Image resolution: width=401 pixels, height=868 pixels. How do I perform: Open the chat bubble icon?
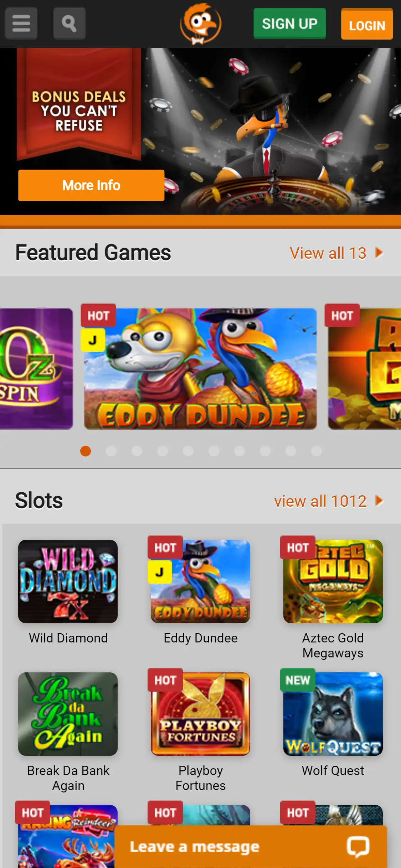[358, 847]
